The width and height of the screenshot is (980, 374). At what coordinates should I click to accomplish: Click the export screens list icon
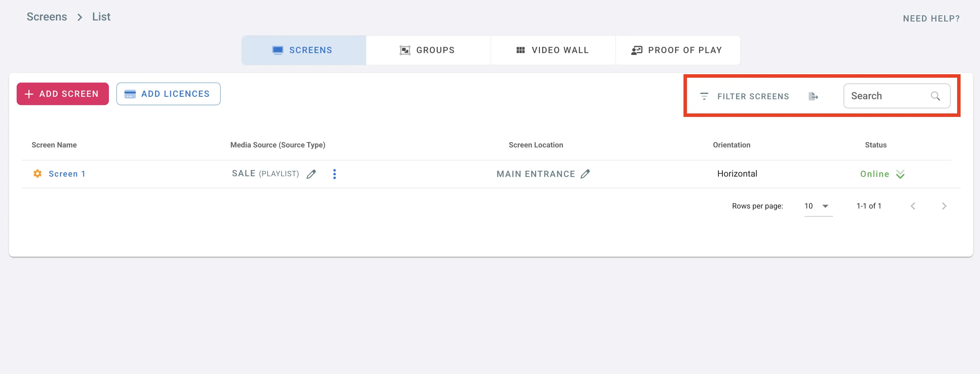(x=814, y=96)
